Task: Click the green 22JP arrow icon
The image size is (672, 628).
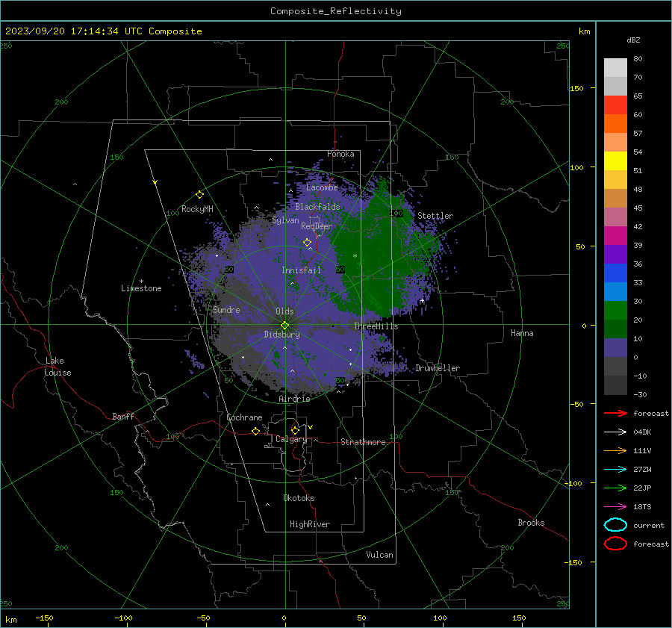Action: pos(615,488)
